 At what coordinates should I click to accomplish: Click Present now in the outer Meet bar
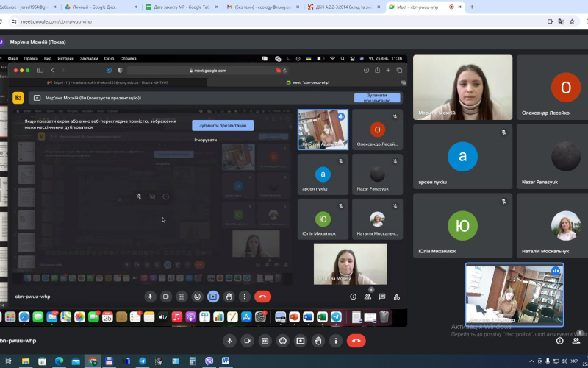coord(301,341)
